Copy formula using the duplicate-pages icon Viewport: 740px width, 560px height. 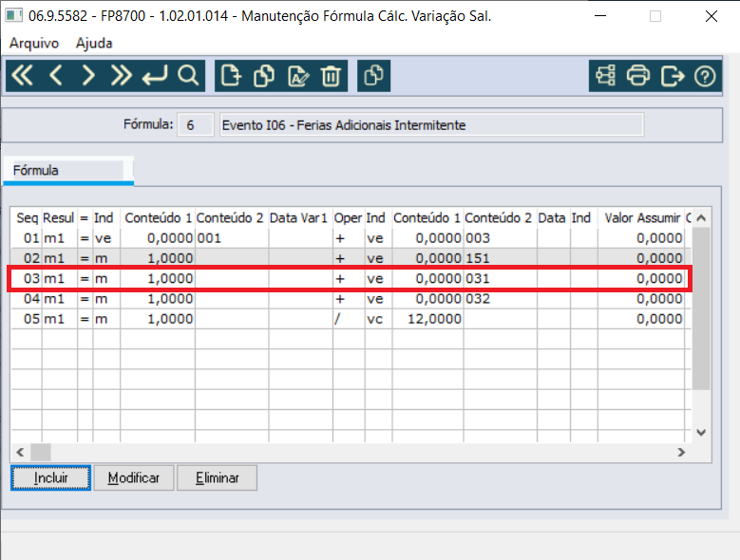264,75
